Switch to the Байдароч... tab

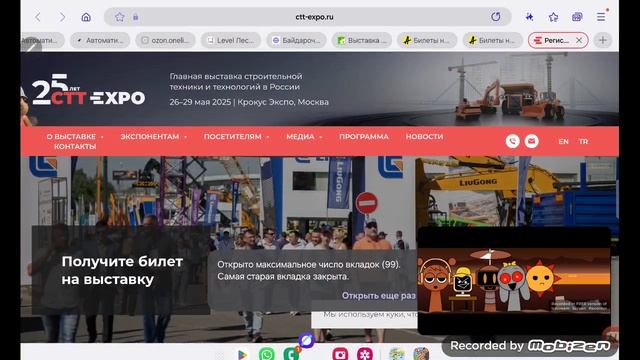point(296,40)
